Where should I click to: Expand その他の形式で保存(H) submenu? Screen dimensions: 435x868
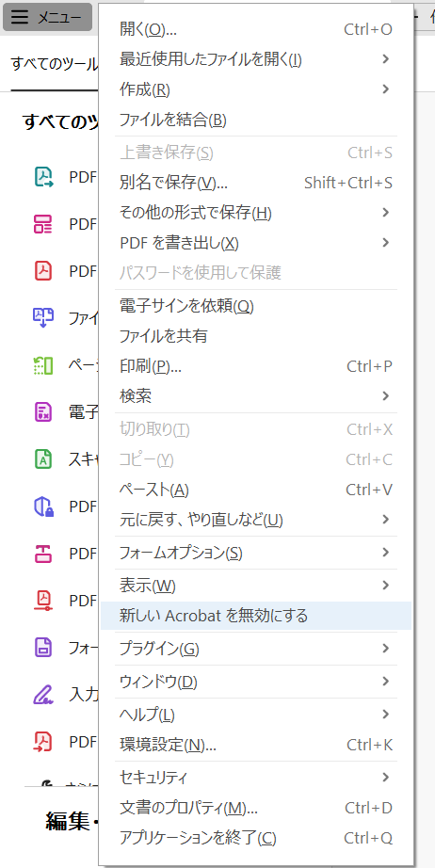[256, 212]
